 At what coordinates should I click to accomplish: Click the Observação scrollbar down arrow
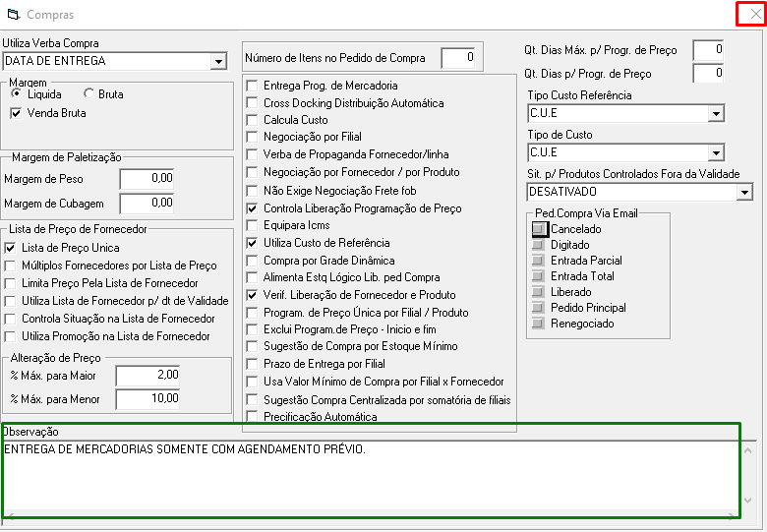click(747, 501)
